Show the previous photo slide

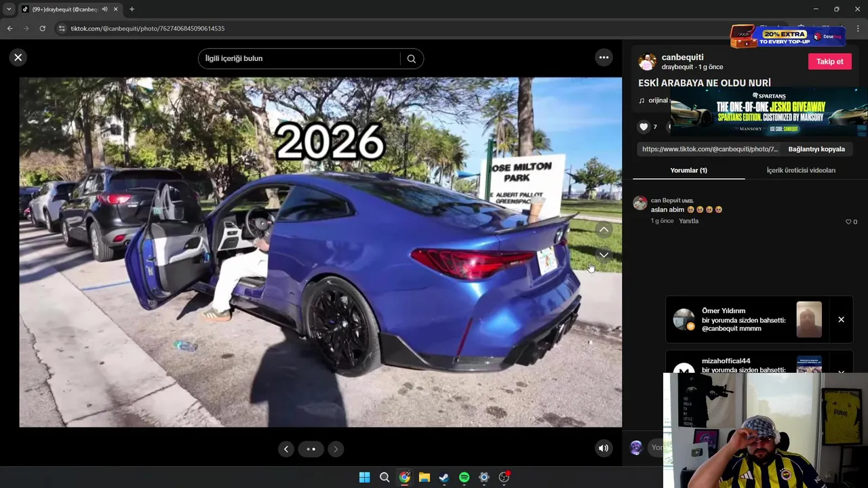286,449
